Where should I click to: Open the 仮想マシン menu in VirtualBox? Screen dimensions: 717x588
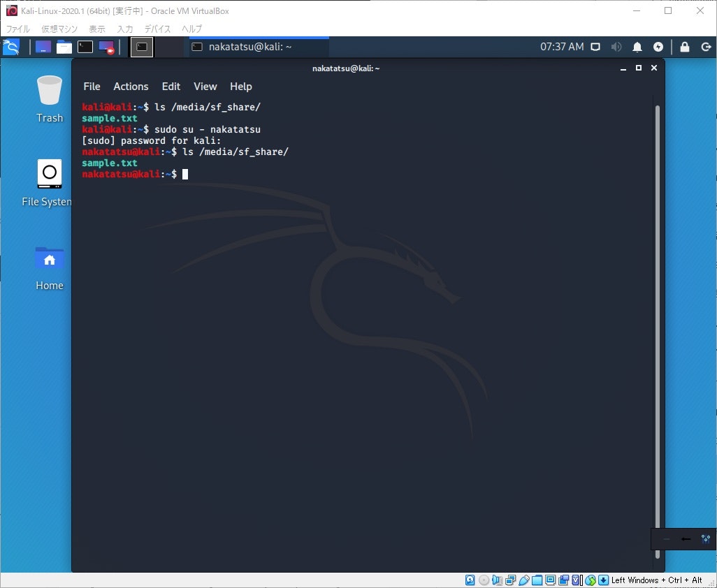(x=59, y=29)
